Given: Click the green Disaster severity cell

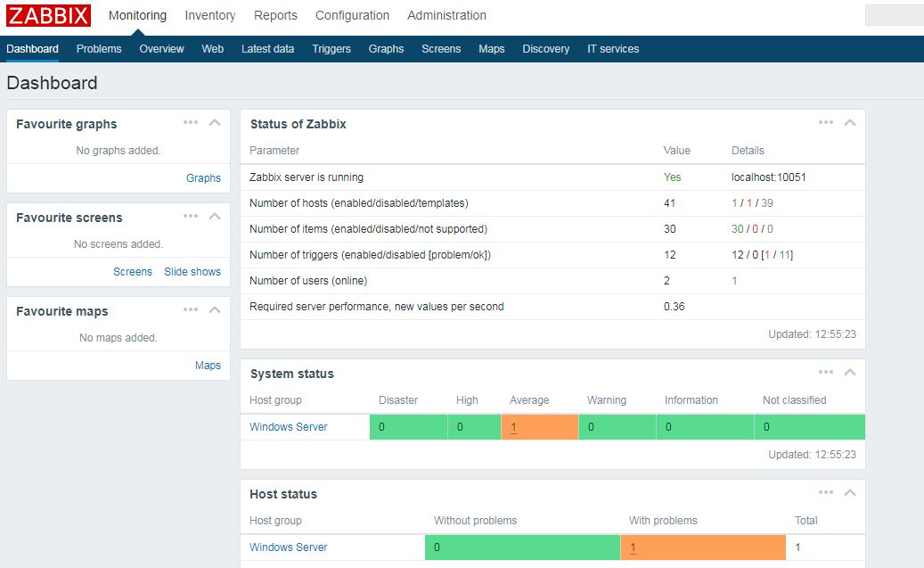Looking at the screenshot, I should [408, 427].
